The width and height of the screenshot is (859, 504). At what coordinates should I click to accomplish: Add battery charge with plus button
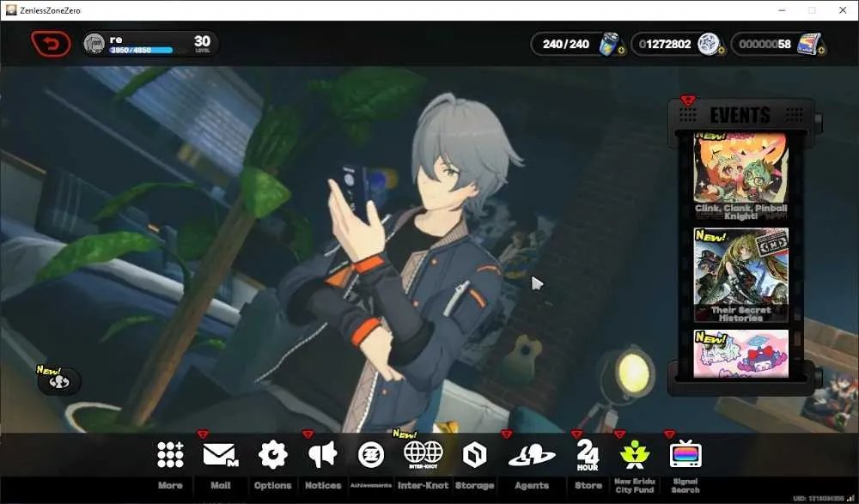point(621,51)
